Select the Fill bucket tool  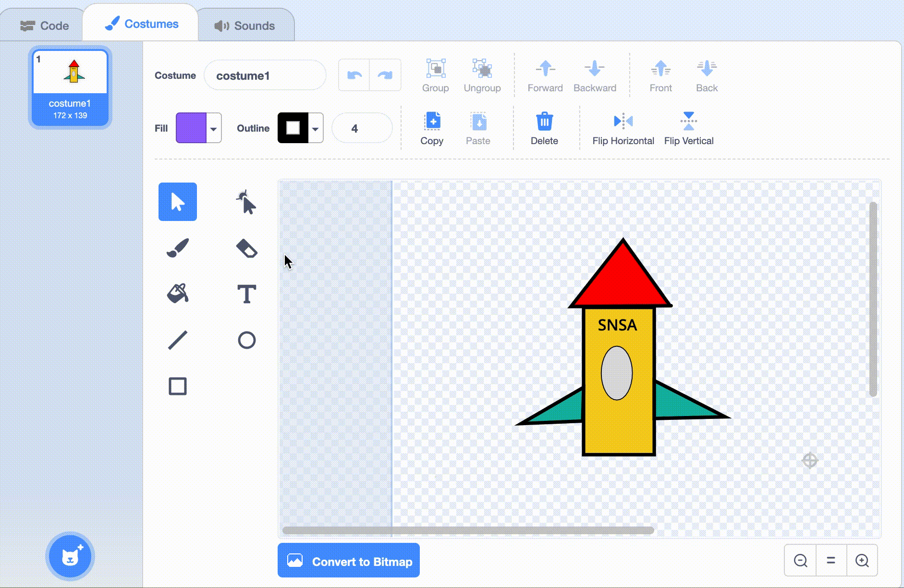[x=177, y=294]
